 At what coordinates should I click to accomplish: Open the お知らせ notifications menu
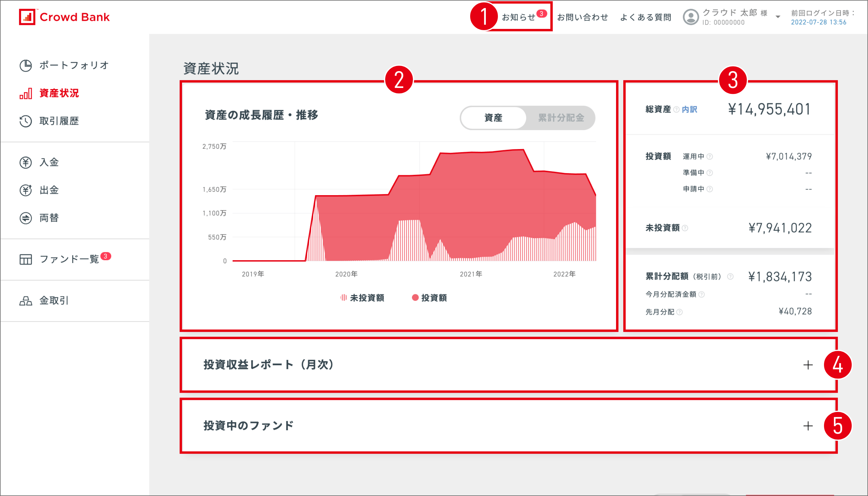pos(520,17)
